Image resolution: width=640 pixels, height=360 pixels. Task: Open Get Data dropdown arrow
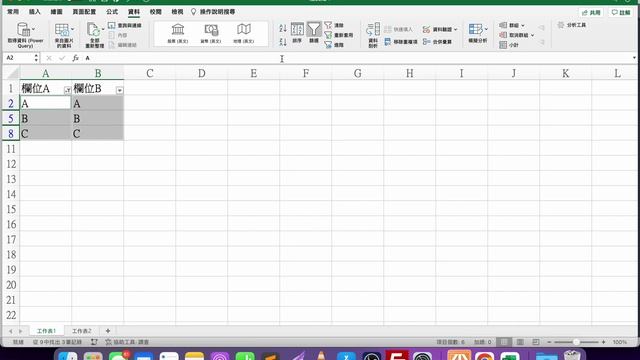[x=33, y=29]
